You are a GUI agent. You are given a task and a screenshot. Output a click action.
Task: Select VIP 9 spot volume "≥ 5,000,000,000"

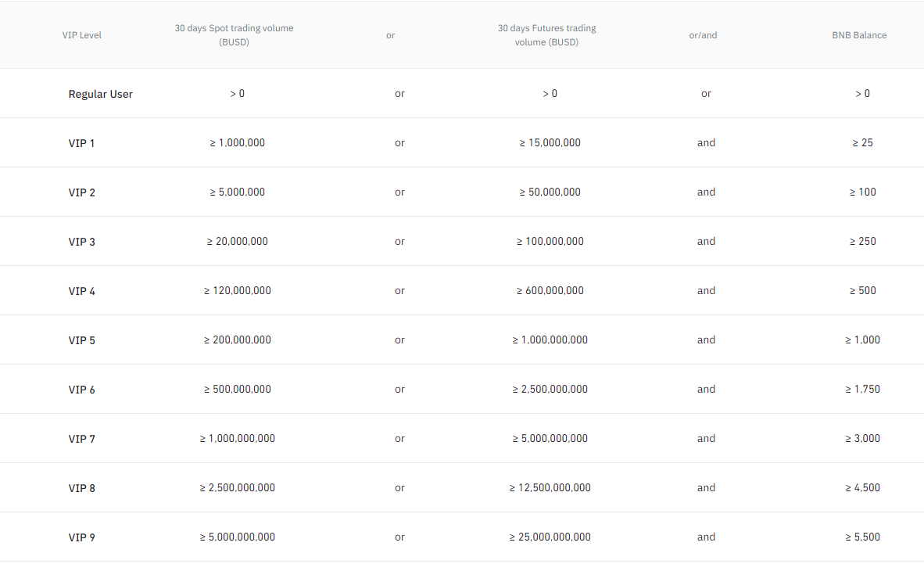[x=238, y=537]
